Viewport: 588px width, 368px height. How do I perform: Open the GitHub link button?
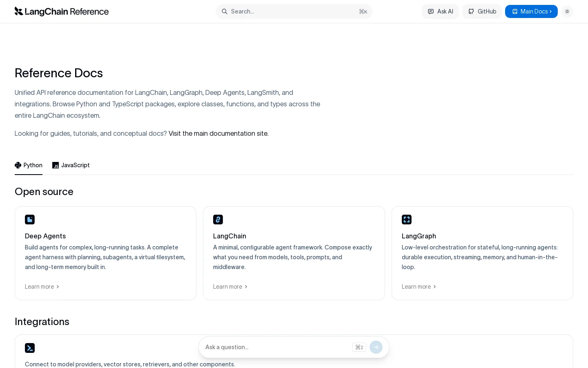tap(482, 11)
